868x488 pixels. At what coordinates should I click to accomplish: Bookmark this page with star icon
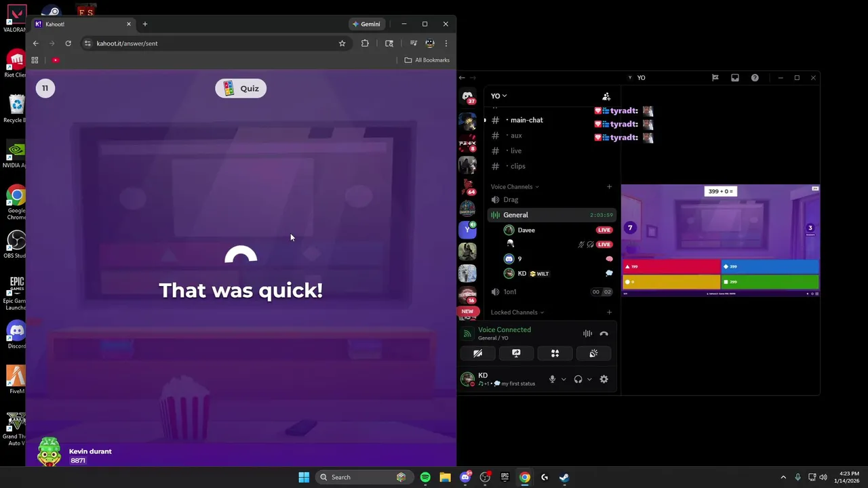point(342,43)
